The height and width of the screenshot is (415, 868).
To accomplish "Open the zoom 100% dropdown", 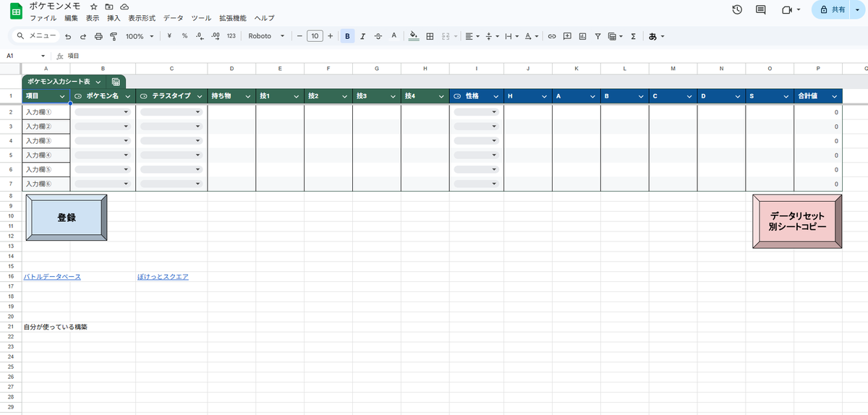I will tap(140, 35).
